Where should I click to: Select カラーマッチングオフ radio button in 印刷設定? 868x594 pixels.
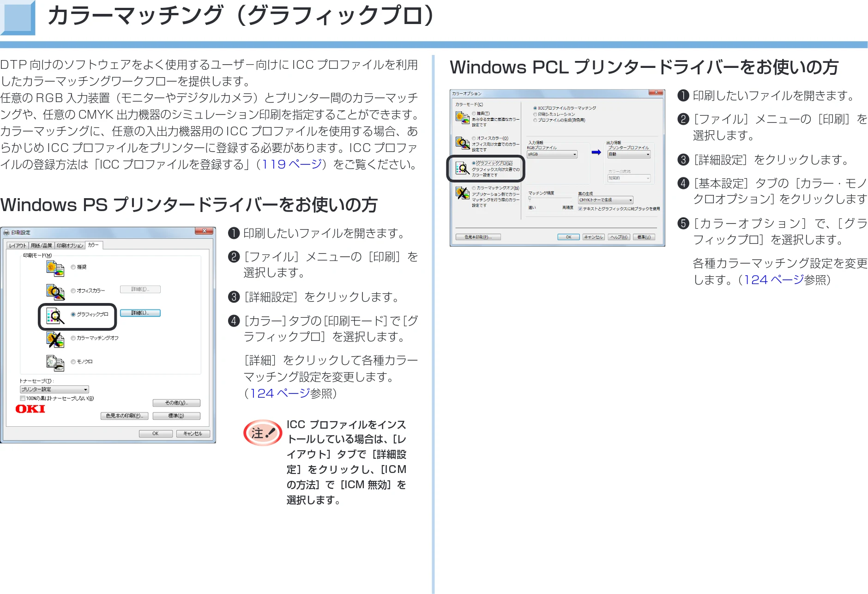tap(73, 338)
